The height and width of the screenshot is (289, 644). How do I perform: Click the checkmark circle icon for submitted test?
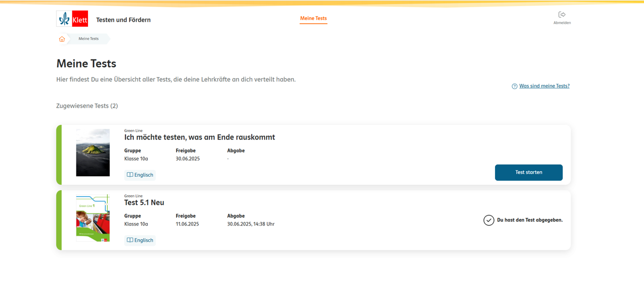click(x=489, y=220)
